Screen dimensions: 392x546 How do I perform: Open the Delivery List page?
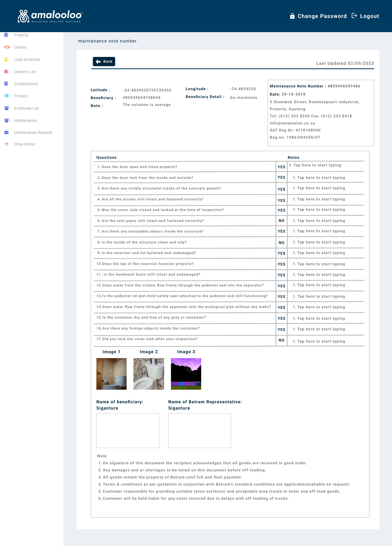25,72
